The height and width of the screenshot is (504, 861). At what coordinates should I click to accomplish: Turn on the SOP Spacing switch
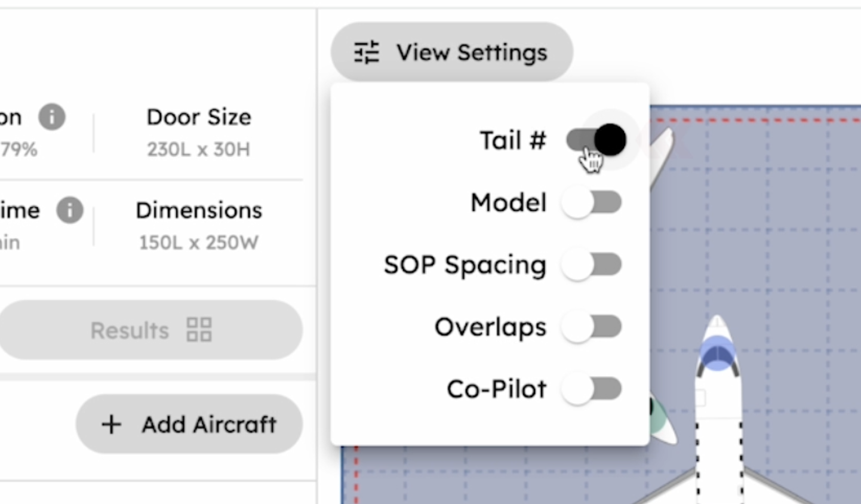592,265
